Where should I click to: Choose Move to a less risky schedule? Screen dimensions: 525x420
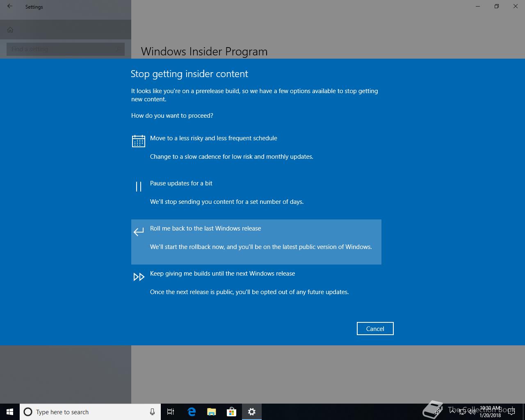pos(256,152)
